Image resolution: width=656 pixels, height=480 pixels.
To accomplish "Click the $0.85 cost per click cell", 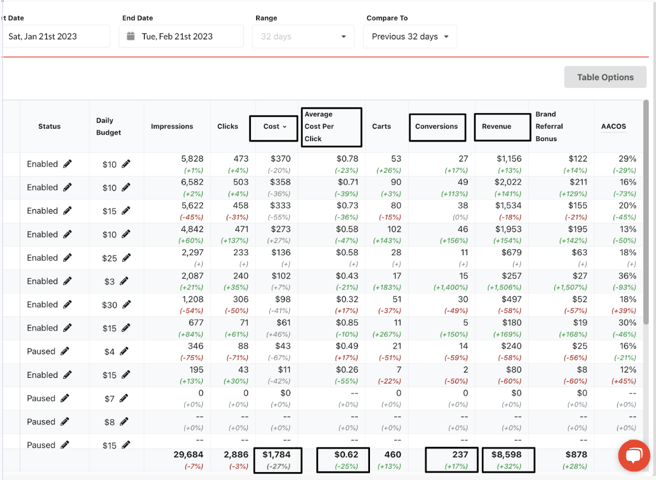I will click(x=347, y=323).
